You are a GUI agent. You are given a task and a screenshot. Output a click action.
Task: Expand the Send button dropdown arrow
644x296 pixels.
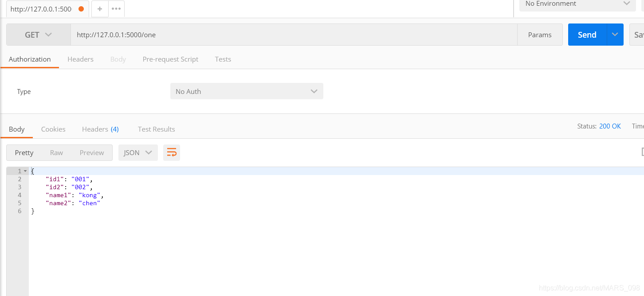(615, 35)
